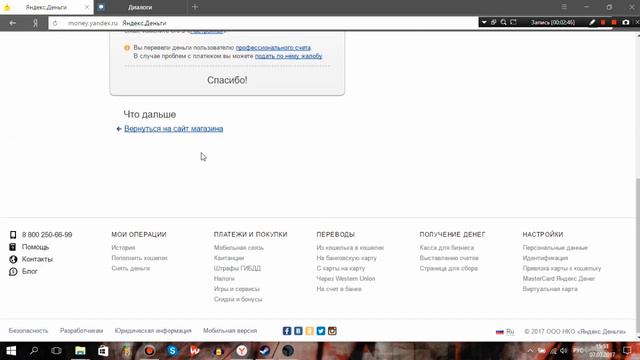Viewport: 640px width, 360px height.
Task: Open Мобильная связь payment link
Action: [239, 248]
